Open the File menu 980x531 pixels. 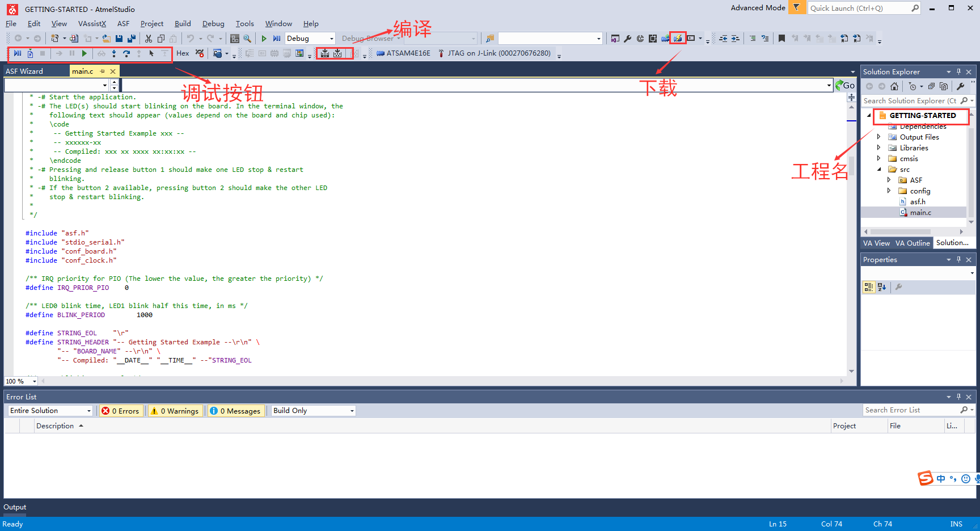(x=11, y=24)
